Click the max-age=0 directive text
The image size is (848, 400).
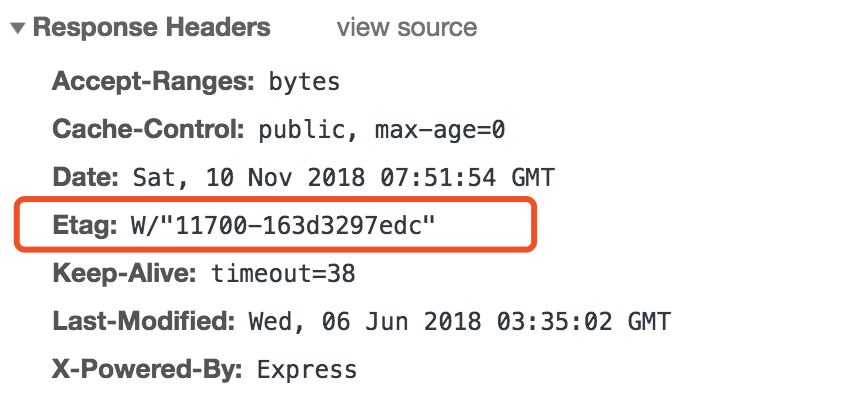[440, 131]
